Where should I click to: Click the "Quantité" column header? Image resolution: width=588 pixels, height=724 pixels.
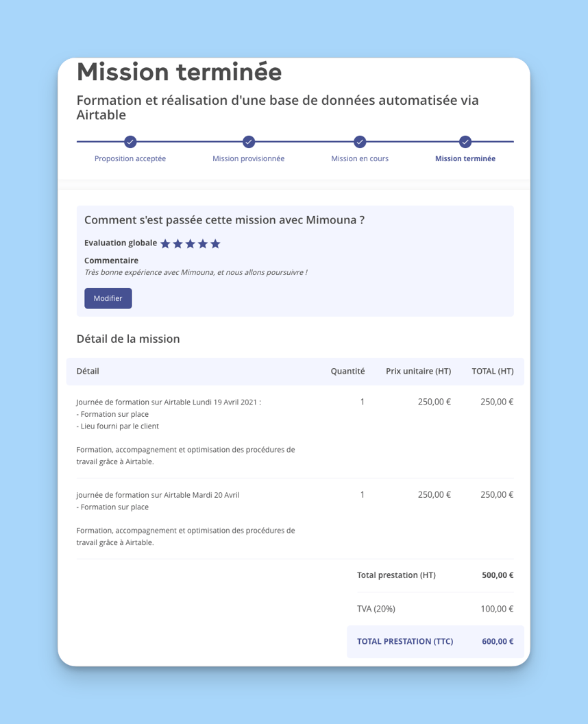coord(347,371)
